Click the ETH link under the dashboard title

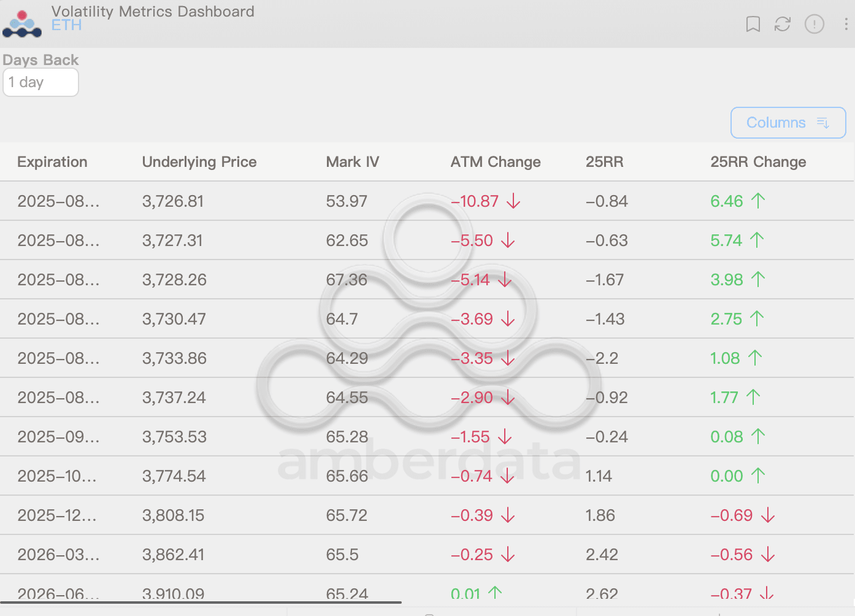coord(66,25)
